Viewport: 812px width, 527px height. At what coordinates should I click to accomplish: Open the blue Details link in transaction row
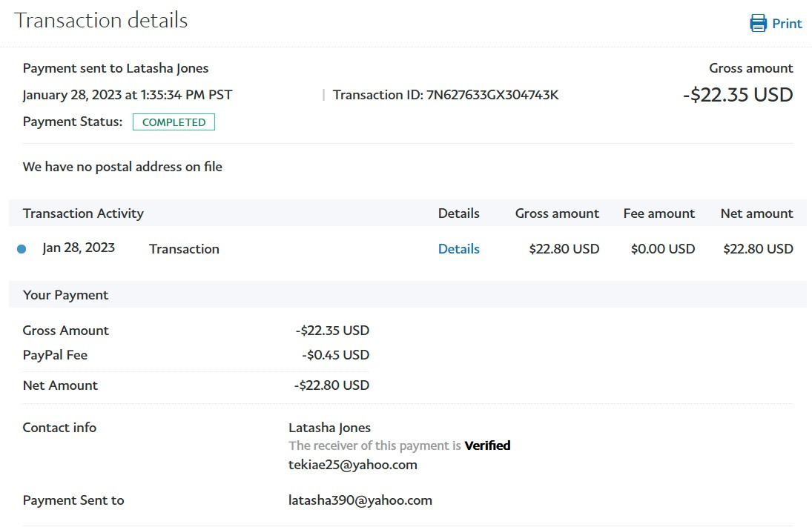click(x=458, y=249)
